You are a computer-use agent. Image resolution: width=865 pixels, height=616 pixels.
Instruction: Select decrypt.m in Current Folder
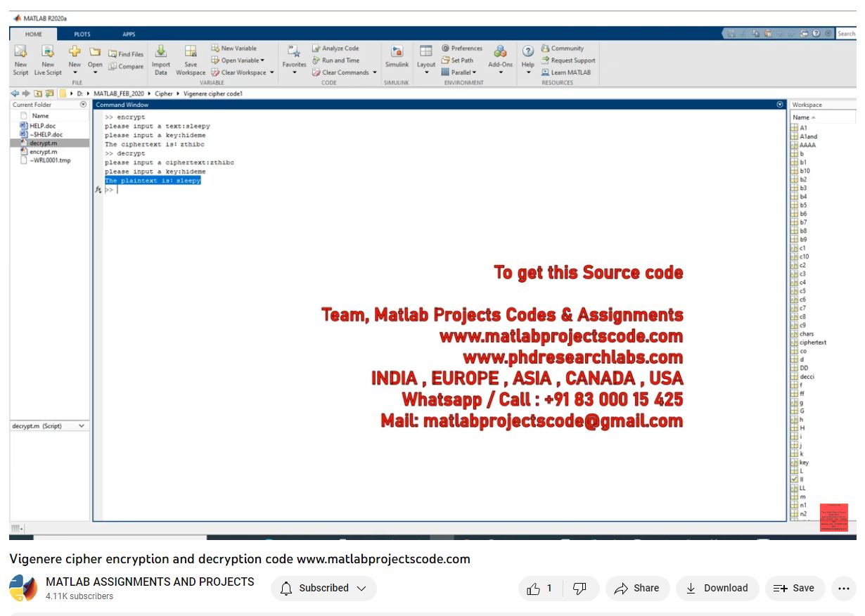coord(44,143)
